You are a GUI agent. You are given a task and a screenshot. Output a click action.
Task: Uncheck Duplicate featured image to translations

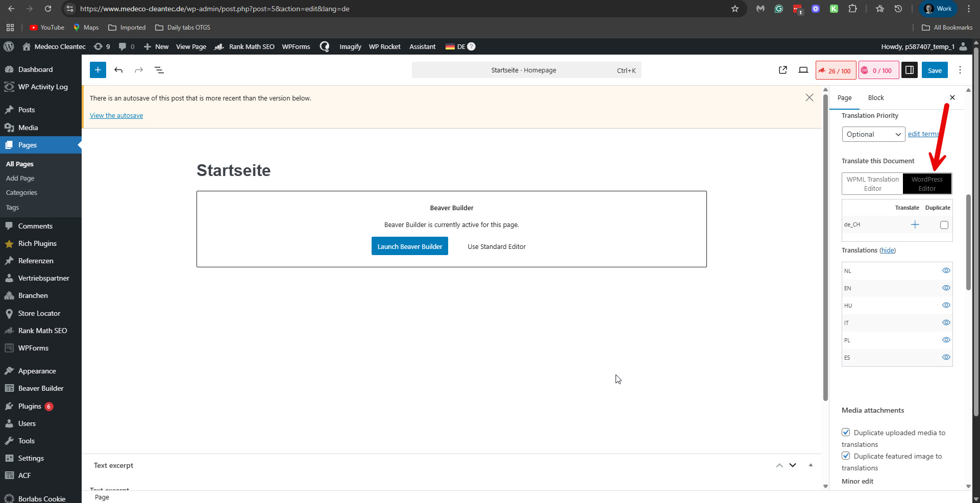pos(846,456)
